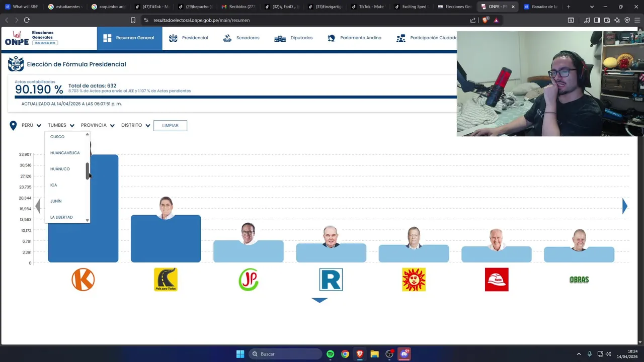The image size is (644, 362).
Task: Click the gray left carousel arrow
Action: pyautogui.click(x=38, y=206)
